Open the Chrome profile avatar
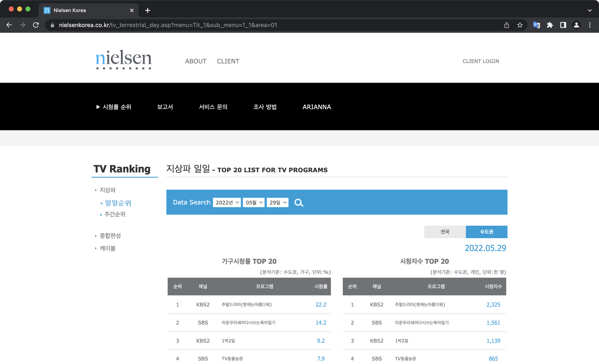Image resolution: width=599 pixels, height=364 pixels. [x=576, y=25]
